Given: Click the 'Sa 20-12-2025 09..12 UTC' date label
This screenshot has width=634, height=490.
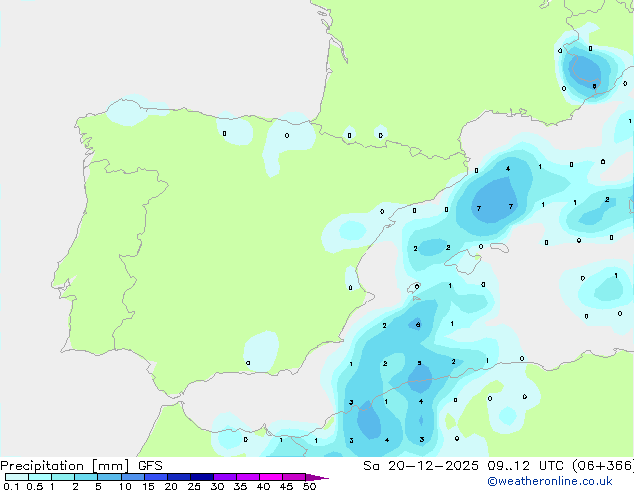Looking at the screenshot, I should [463, 466].
